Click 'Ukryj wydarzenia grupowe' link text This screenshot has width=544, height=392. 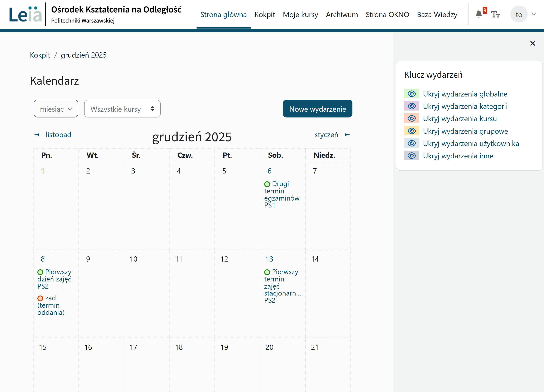tap(465, 131)
